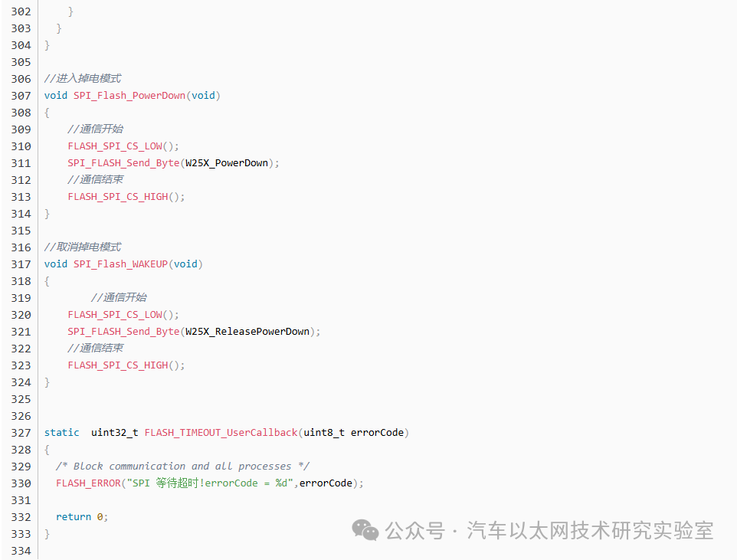Image resolution: width=737 pixels, height=560 pixels.
Task: Click FLASH_TIMEOUT_UserCallback function name
Action: 221,433
